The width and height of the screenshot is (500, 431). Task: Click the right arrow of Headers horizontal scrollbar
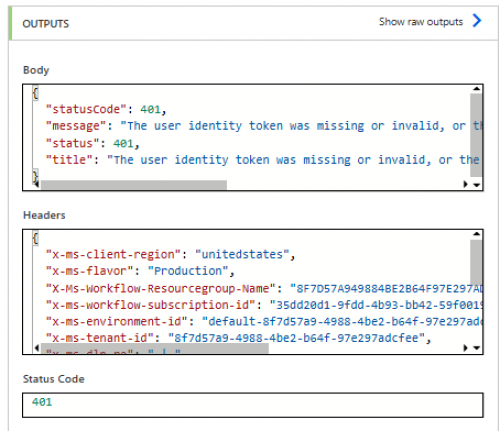click(x=466, y=348)
